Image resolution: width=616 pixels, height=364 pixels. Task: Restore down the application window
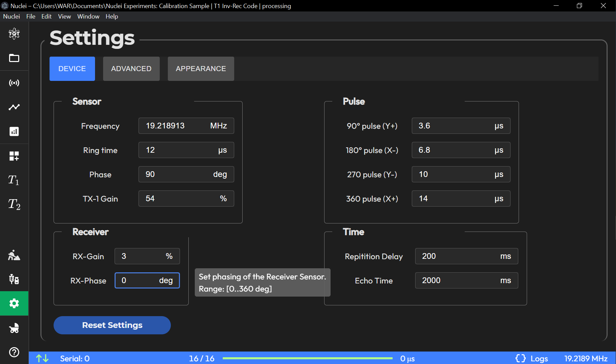click(579, 6)
